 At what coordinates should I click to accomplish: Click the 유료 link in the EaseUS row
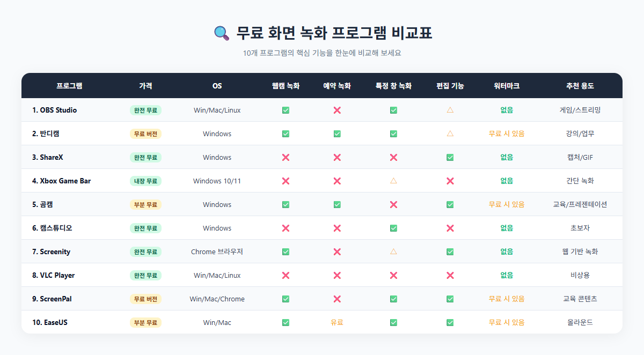point(336,322)
